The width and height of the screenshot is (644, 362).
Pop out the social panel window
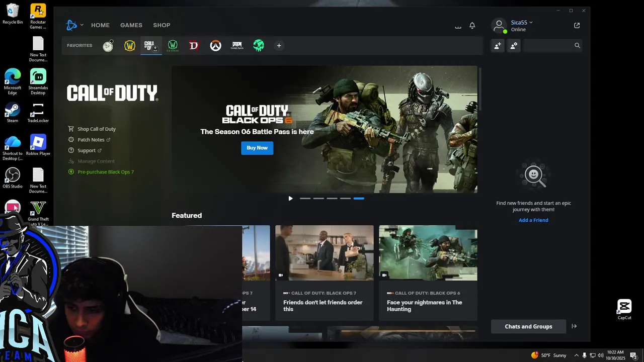click(x=577, y=26)
